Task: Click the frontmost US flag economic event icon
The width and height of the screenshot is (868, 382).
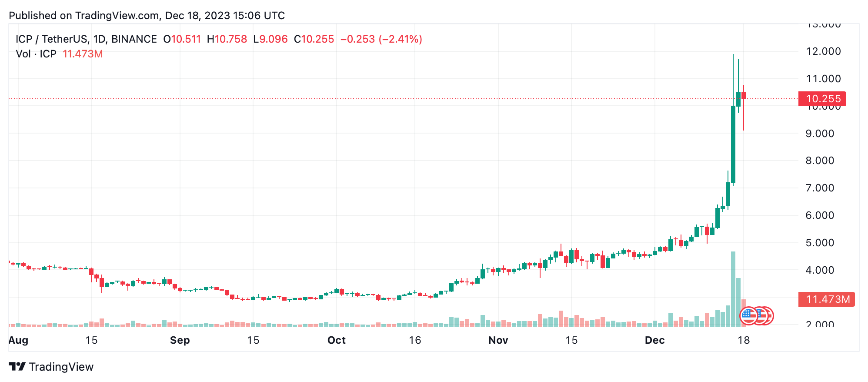Action: 748,316
